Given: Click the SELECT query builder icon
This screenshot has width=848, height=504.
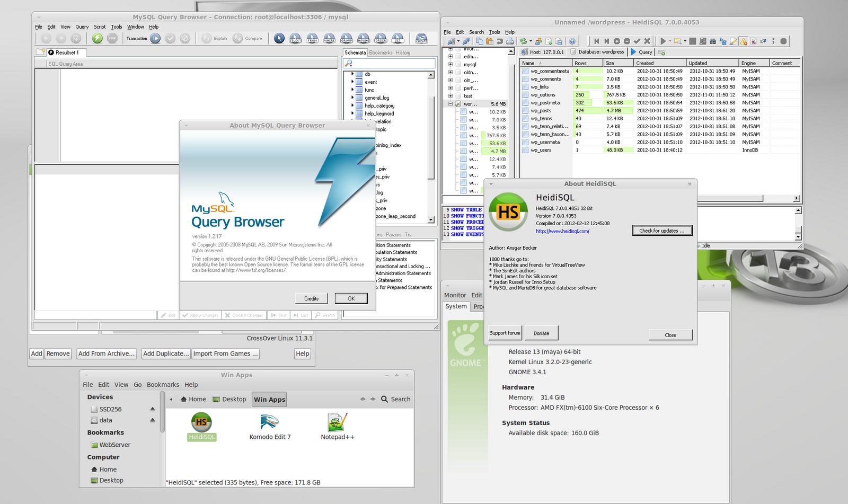Looking at the screenshot, I should point(296,38).
